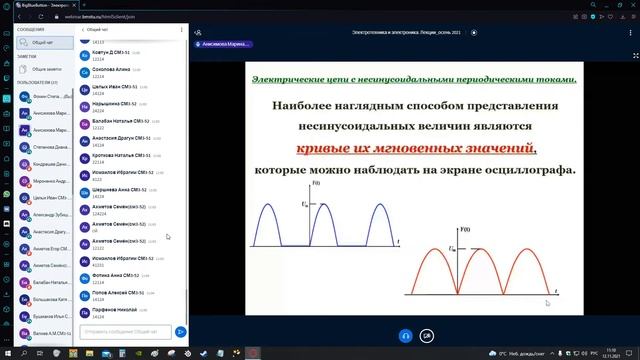Screen dimensions: 640x360
Task: Select user Кондрашев Денис in users list
Action: click(x=45, y=164)
